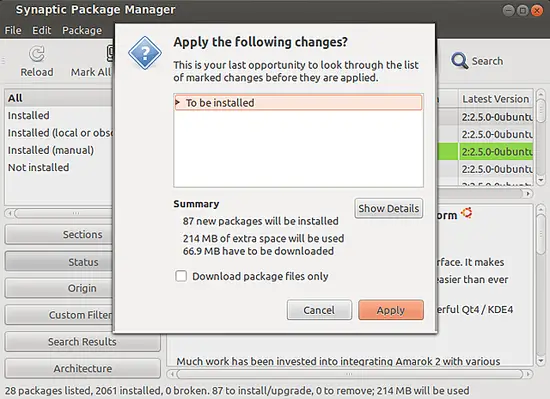This screenshot has height=399, width=550.
Task: Open the Package menu
Action: click(82, 31)
